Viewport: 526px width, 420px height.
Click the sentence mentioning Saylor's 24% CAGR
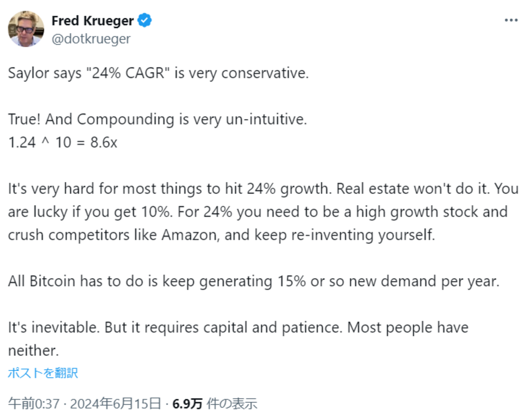(x=159, y=73)
